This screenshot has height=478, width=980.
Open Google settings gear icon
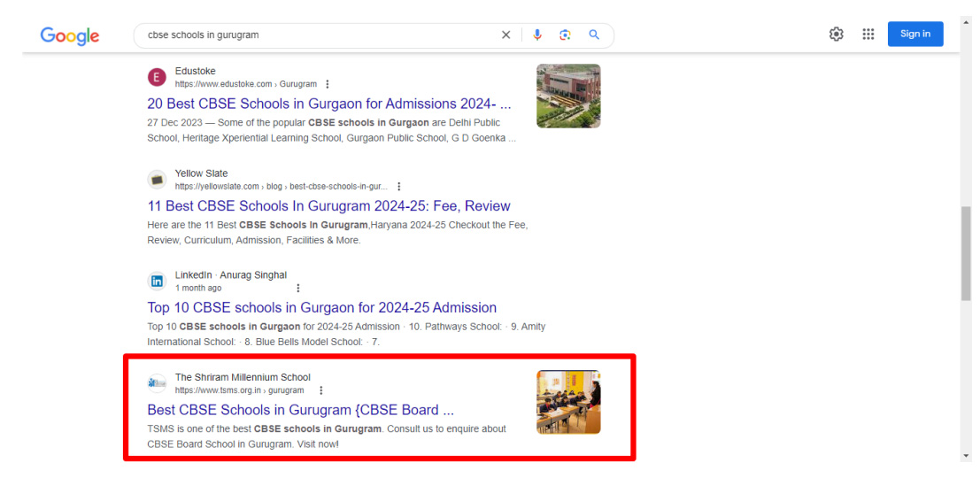pos(836,35)
